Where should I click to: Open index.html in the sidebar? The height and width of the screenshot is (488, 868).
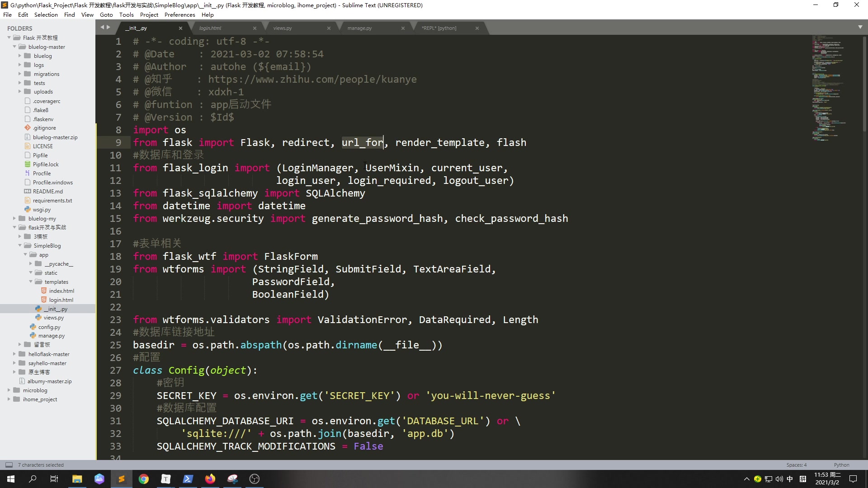click(x=61, y=291)
